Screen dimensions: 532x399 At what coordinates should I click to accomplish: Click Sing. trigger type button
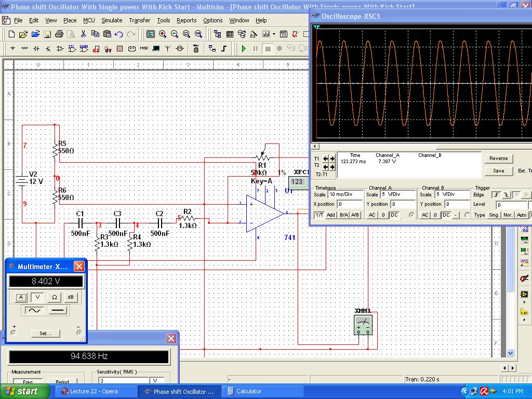pos(494,215)
